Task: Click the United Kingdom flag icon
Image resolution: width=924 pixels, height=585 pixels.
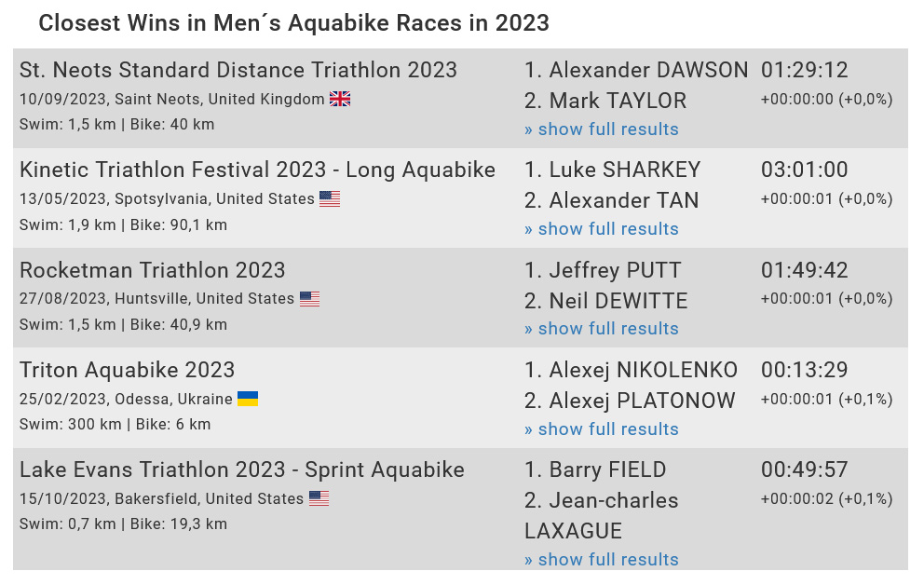Action: 339,99
